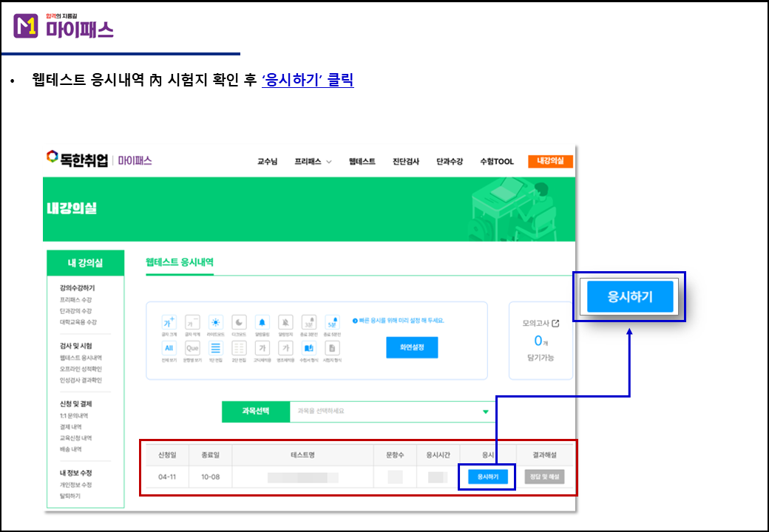Open 수험TOOL in the top navigation
This screenshot has height=532, width=769.
(496, 161)
